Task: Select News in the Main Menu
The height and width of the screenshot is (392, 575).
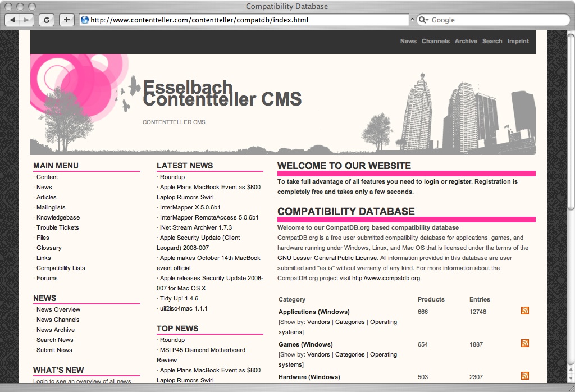Action: coord(44,187)
